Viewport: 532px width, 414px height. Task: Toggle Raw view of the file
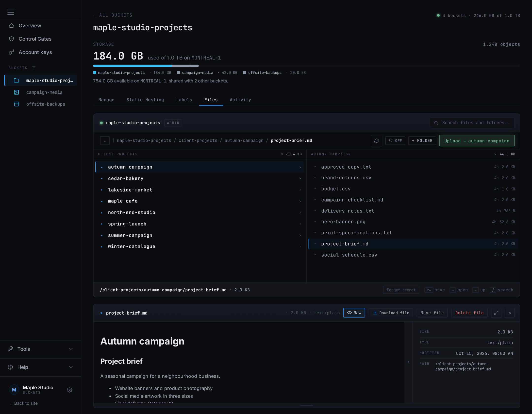pos(354,313)
